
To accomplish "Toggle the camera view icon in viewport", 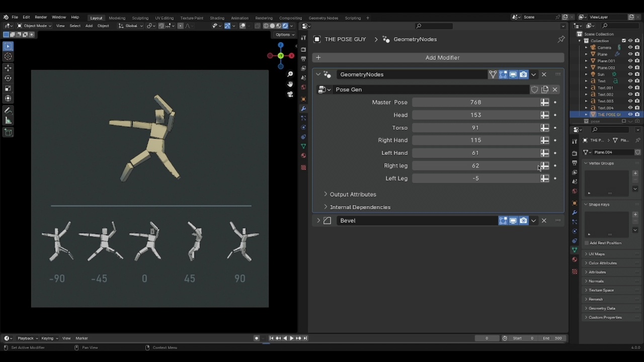I will (x=290, y=94).
